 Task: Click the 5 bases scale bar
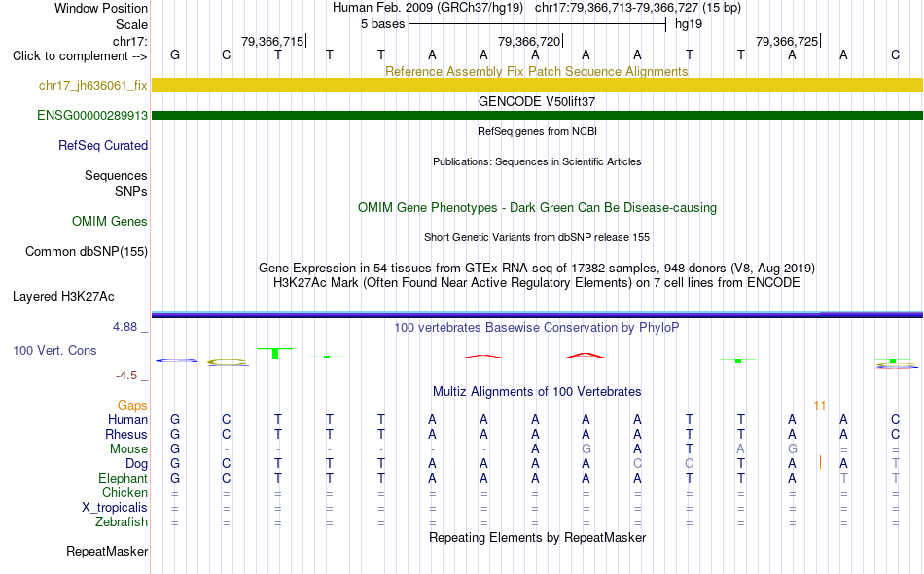tap(538, 24)
